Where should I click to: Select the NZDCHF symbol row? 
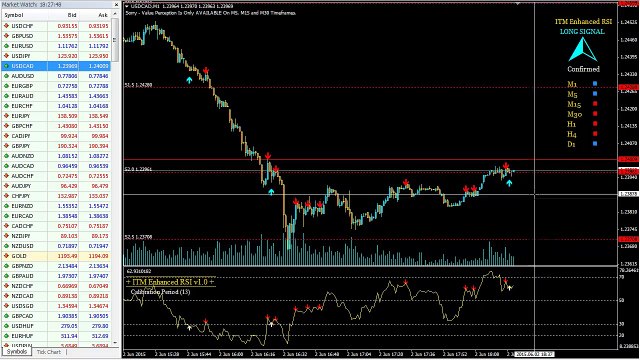56,286
